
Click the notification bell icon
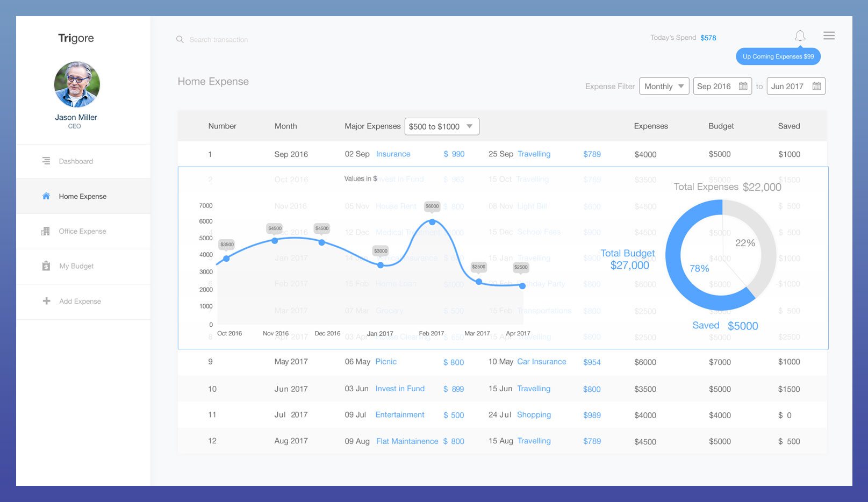point(800,36)
